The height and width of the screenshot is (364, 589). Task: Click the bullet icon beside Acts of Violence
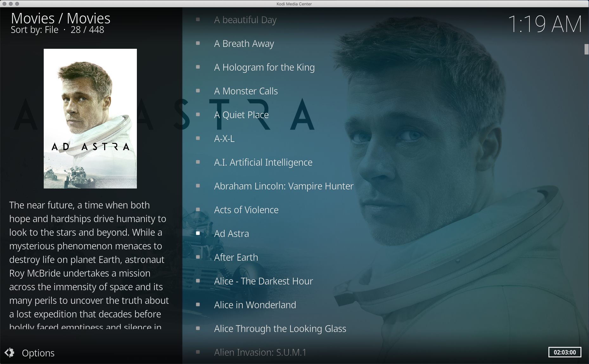point(198,209)
